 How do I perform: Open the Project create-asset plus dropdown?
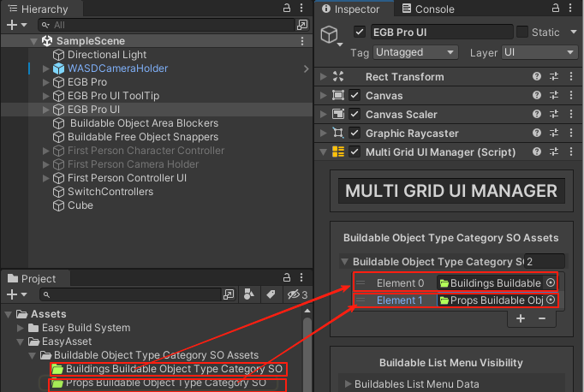16,294
